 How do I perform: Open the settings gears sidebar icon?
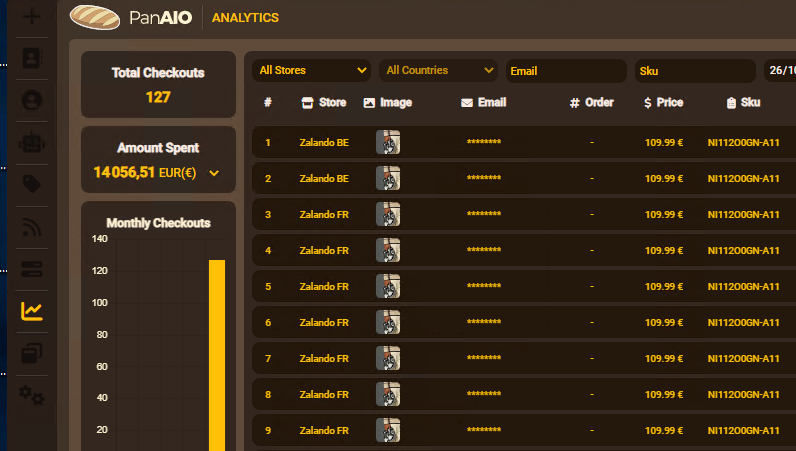tap(32, 395)
